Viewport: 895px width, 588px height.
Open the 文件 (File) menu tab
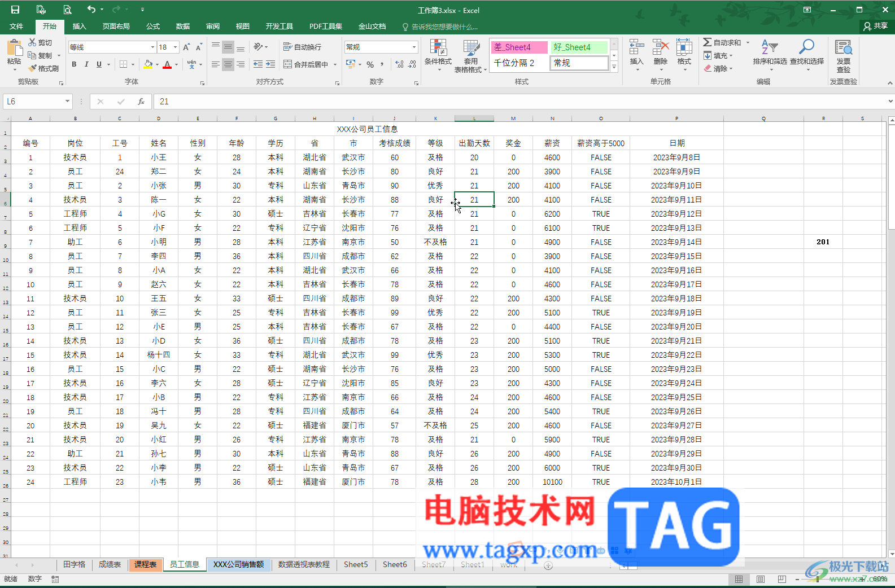16,26
